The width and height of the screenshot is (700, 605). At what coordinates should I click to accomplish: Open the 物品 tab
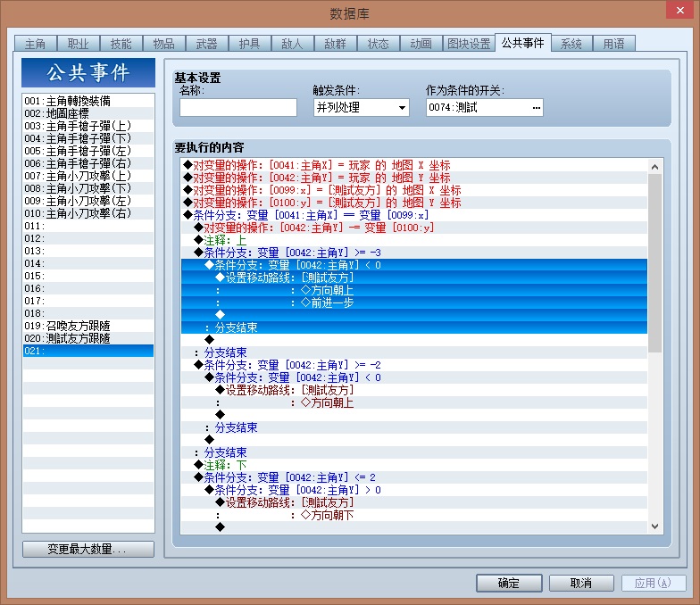pos(164,44)
